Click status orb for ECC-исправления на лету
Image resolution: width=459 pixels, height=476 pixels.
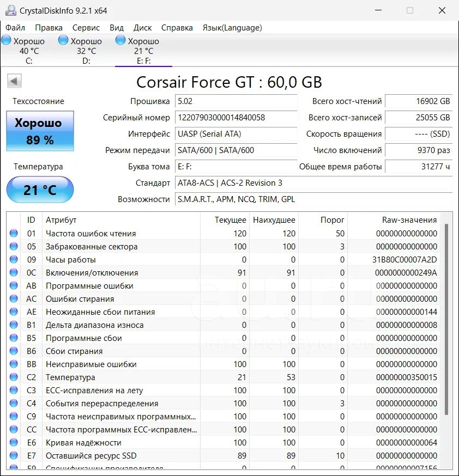(x=14, y=390)
